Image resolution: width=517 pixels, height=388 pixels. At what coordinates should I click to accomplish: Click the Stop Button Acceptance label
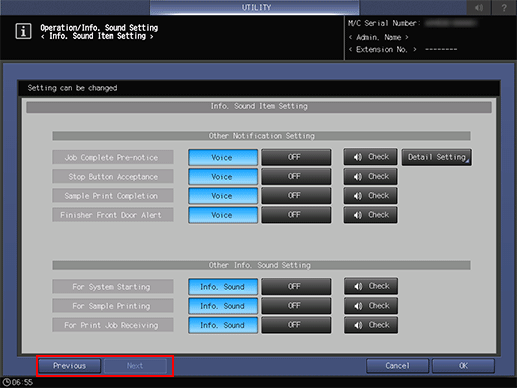(x=113, y=177)
